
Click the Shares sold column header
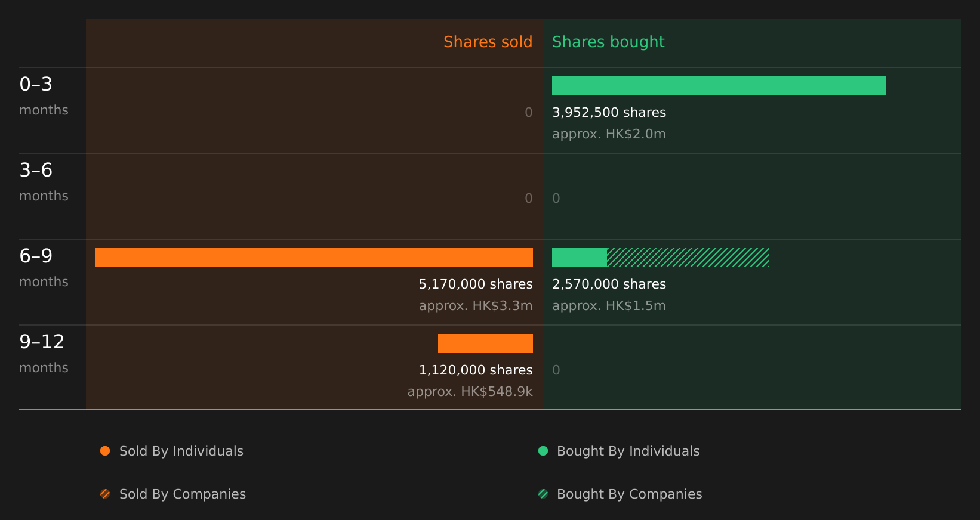(488, 42)
